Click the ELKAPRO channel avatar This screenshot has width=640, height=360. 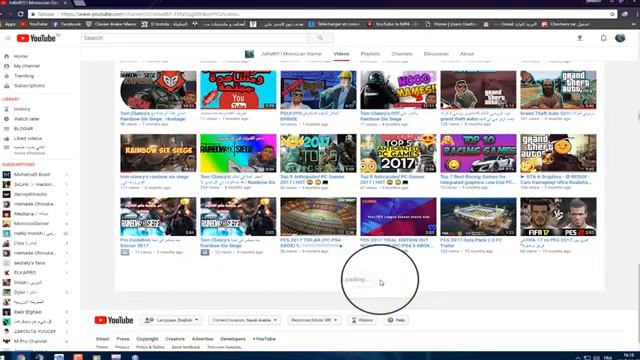tap(7, 273)
